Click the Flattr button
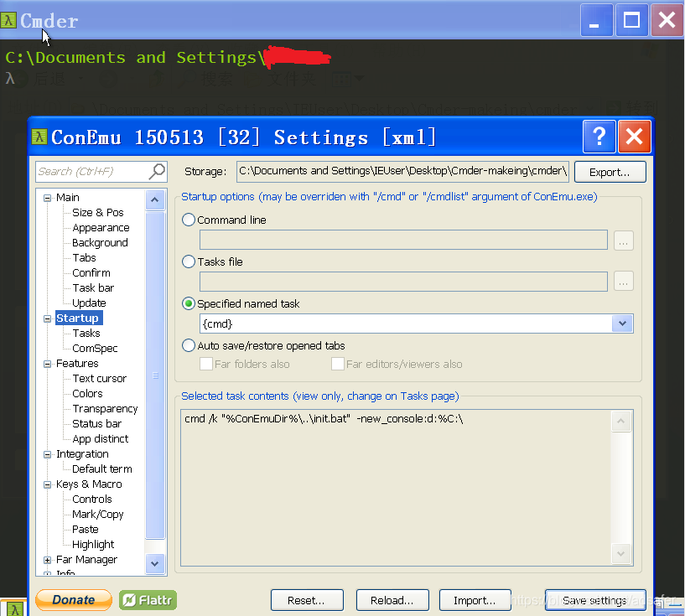 pyautogui.click(x=148, y=600)
